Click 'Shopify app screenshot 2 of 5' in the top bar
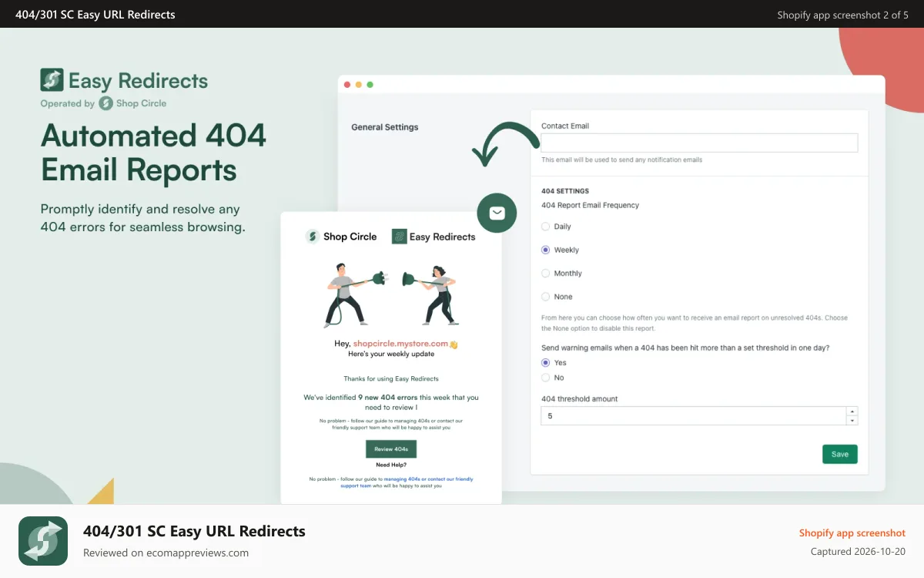 pos(843,15)
